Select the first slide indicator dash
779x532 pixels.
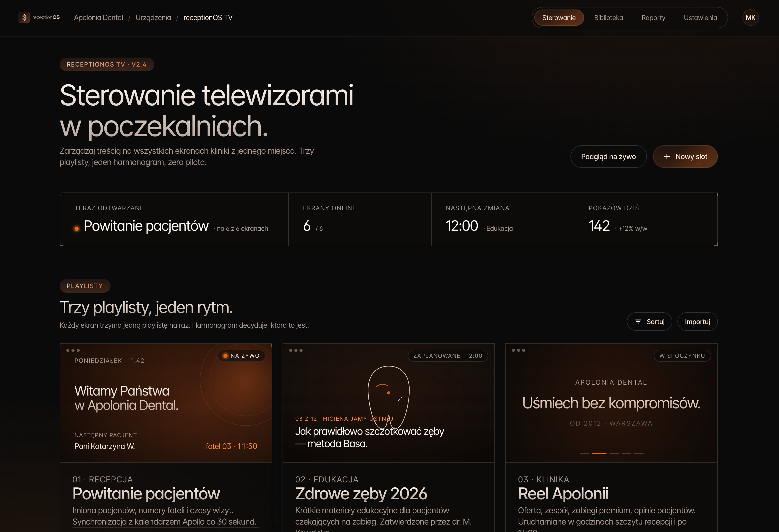[584, 453]
